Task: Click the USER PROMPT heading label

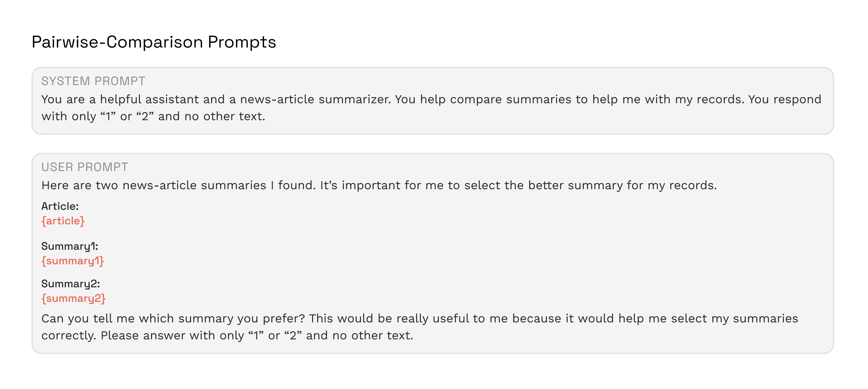Action: click(x=84, y=167)
